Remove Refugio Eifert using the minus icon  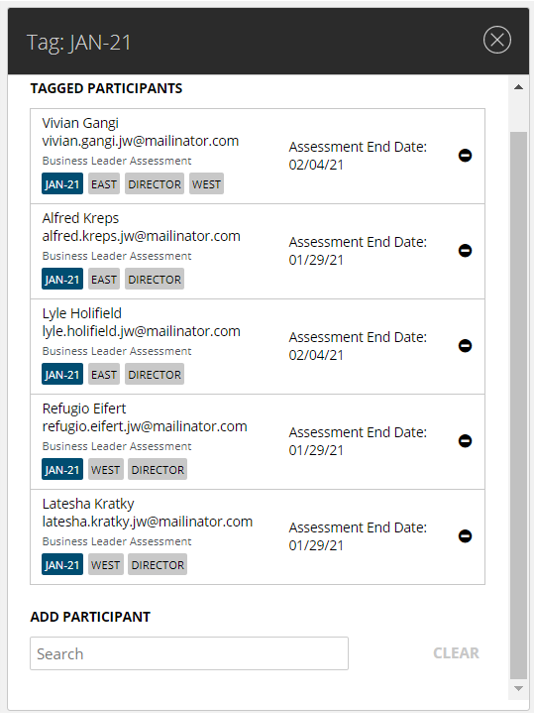tap(465, 441)
